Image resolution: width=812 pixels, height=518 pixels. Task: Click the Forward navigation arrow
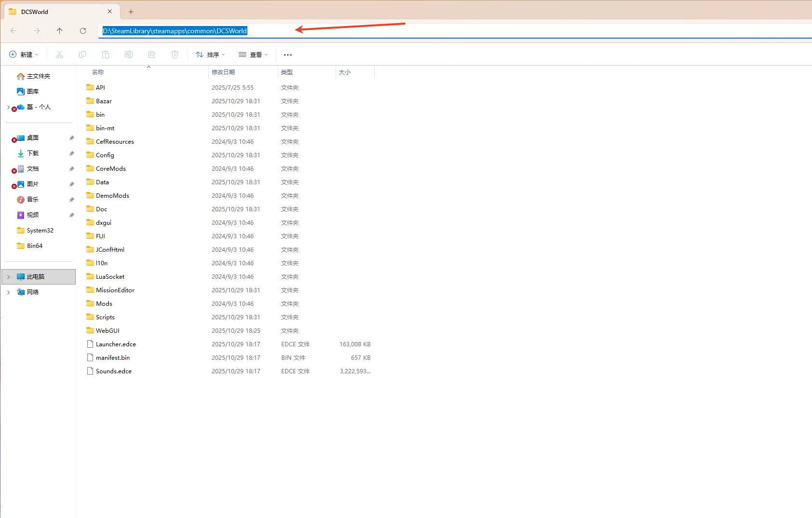point(37,31)
